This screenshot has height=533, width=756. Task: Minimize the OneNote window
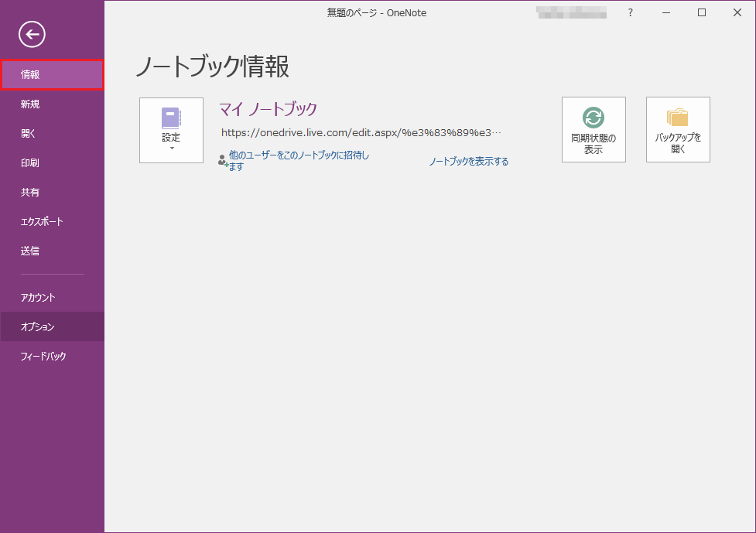(666, 12)
